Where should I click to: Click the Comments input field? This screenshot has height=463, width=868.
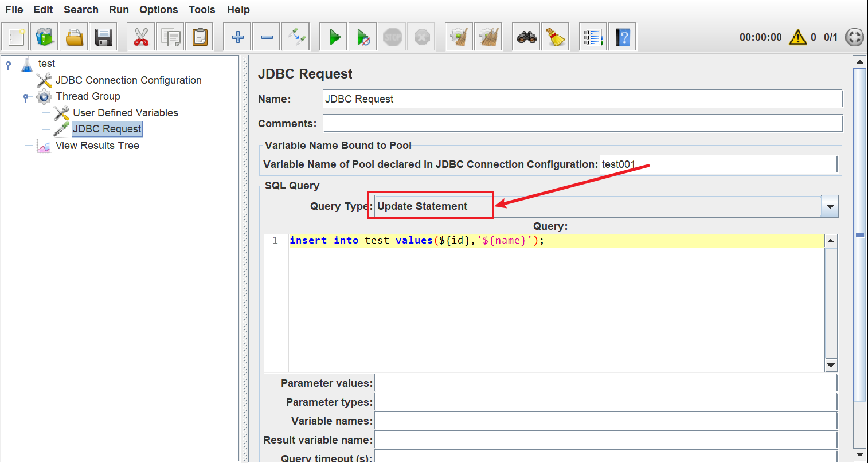(x=582, y=123)
